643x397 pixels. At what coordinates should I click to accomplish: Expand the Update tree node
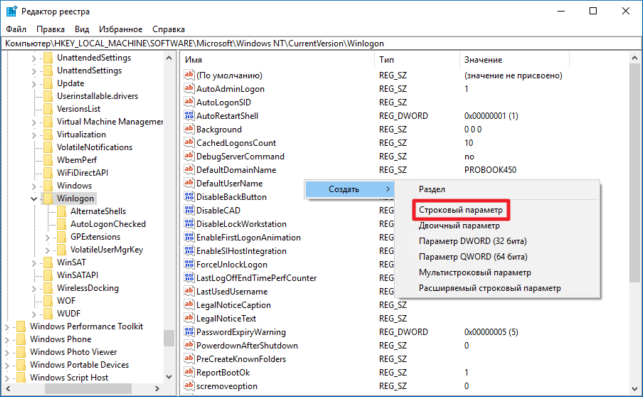point(34,84)
